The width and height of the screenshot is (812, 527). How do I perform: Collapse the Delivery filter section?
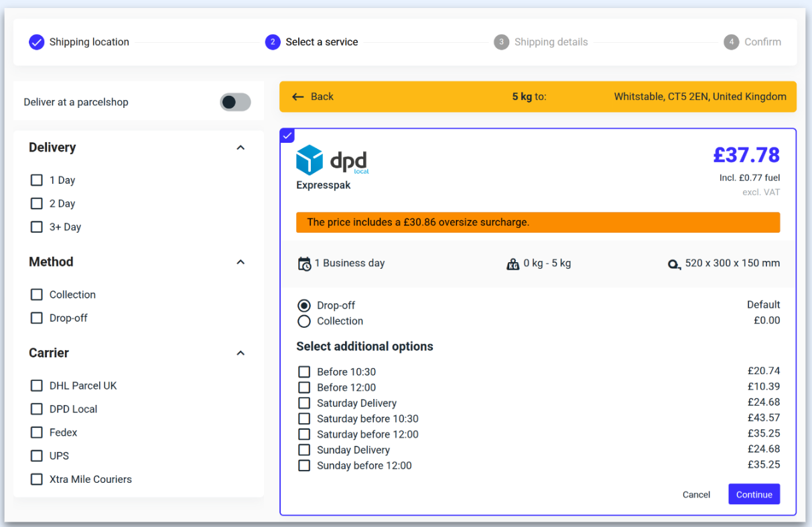(241, 148)
